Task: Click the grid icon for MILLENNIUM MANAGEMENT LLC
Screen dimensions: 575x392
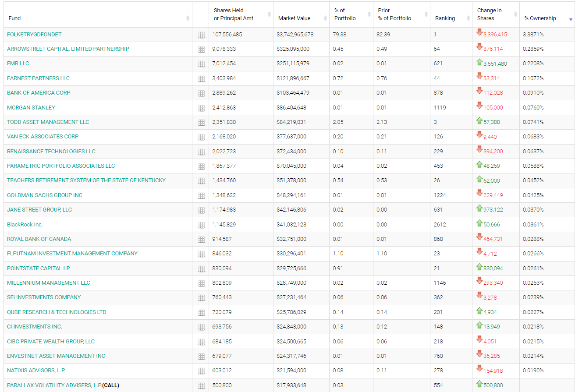Action: pos(202,283)
